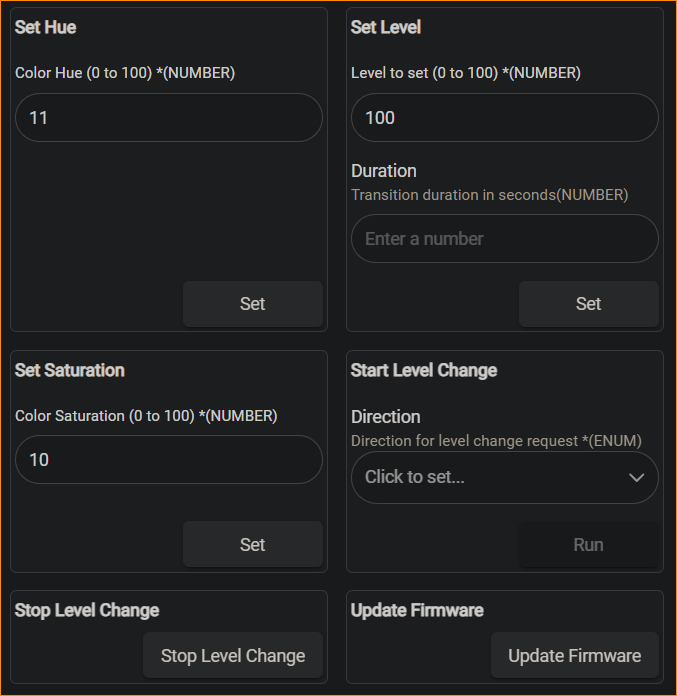The width and height of the screenshot is (677, 696).
Task: Click the Direction label above the dropdown
Action: point(386,417)
